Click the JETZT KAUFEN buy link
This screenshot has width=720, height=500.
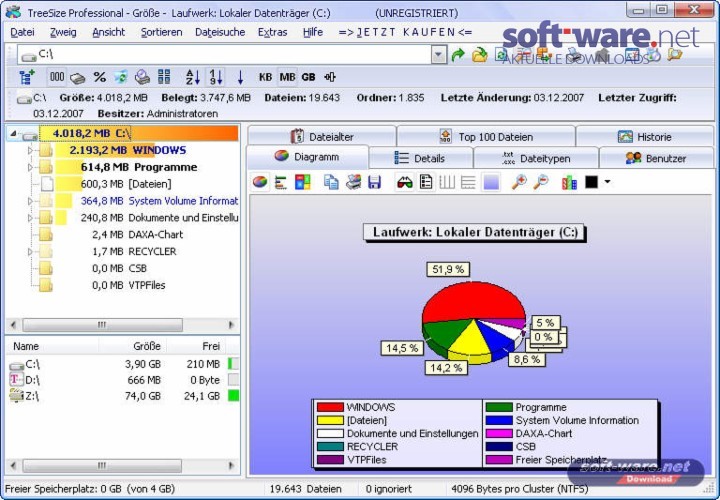pos(405,32)
